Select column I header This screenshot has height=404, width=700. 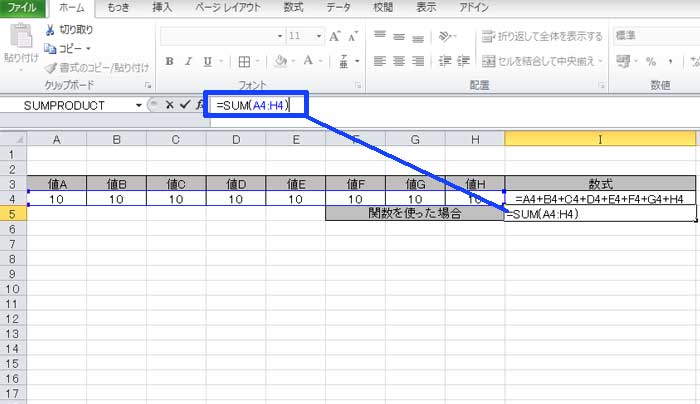(600, 139)
